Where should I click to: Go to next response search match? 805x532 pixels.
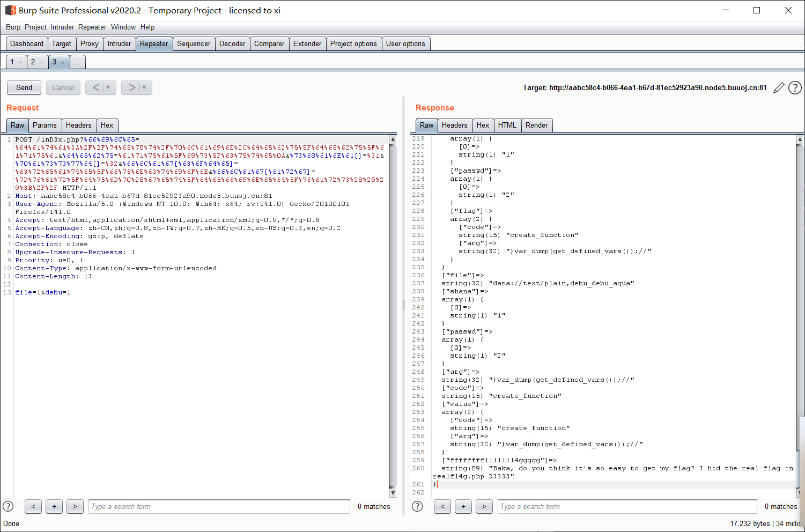484,506
